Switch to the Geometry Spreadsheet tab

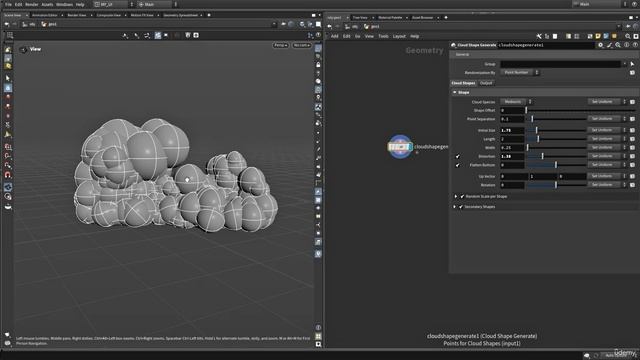(x=180, y=15)
